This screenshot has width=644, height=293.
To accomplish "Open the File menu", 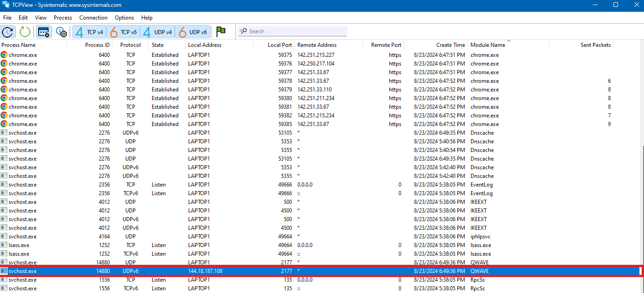I will pyautogui.click(x=7, y=18).
